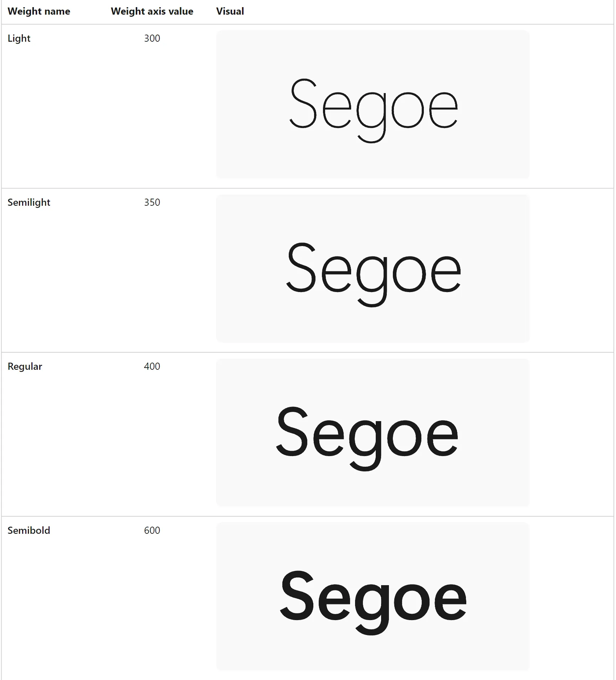Open the Semibold Segoe sample image
The height and width of the screenshot is (680, 616).
373,596
